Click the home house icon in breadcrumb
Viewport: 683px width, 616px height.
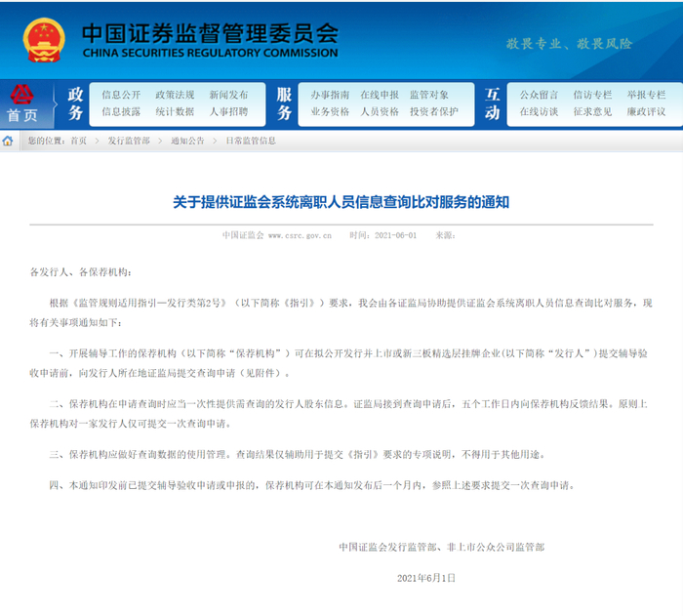click(8, 141)
